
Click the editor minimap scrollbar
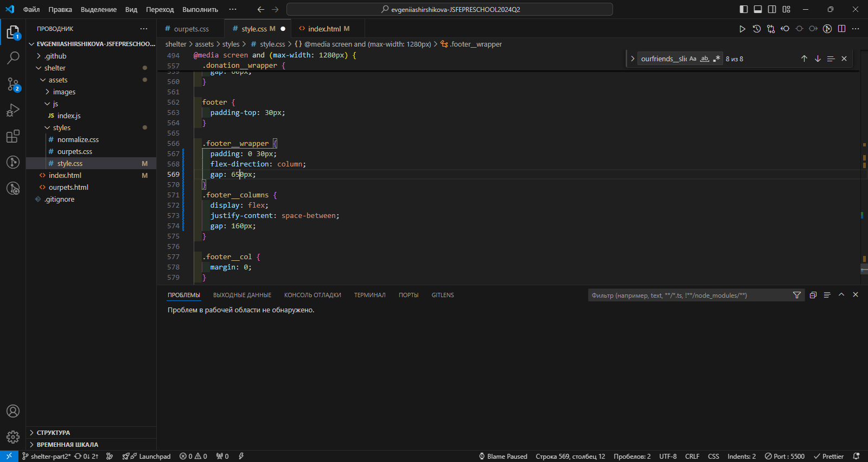coord(864,168)
